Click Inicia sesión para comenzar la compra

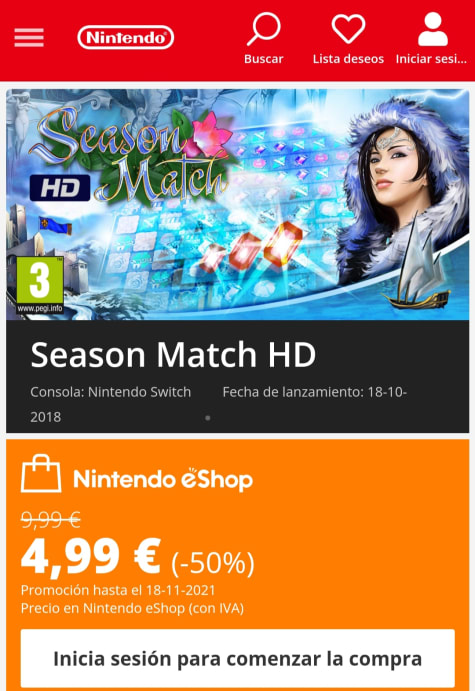238,658
